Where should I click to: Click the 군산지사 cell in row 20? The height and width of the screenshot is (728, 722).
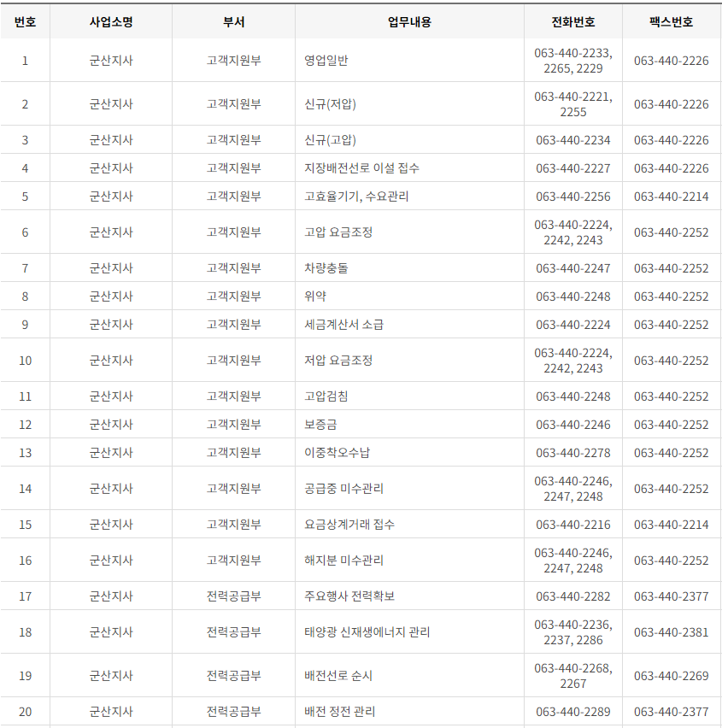pos(114,710)
